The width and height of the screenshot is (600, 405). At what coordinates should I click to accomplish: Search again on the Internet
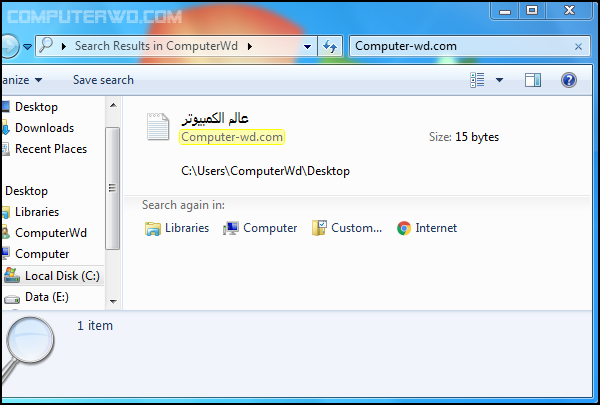coord(427,228)
